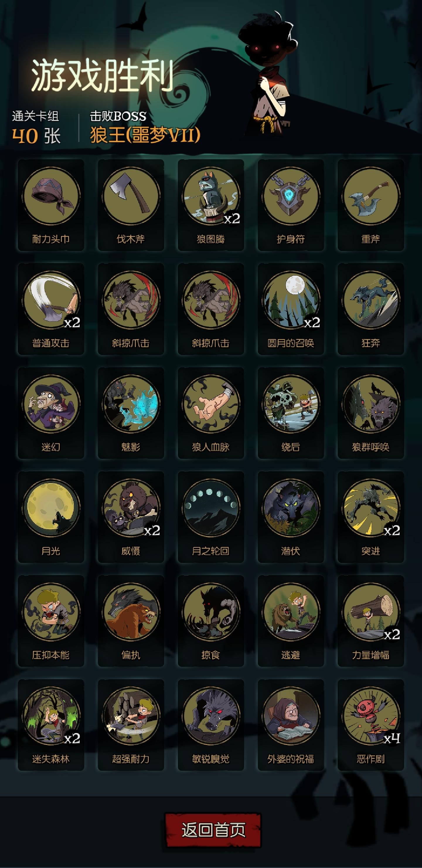Open the 狼图腾 wolf totem card
Image resolution: width=422 pixels, height=868 pixels.
coord(211,205)
